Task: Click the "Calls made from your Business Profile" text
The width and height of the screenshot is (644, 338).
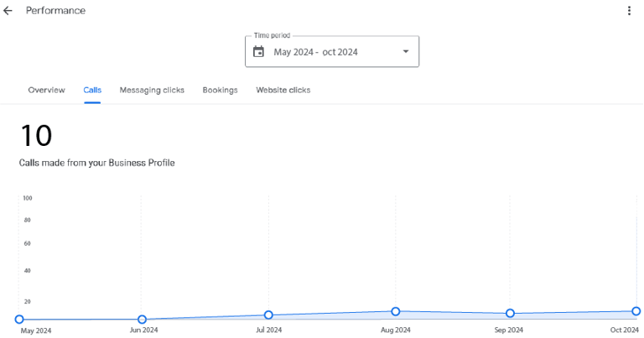Action: 96,163
